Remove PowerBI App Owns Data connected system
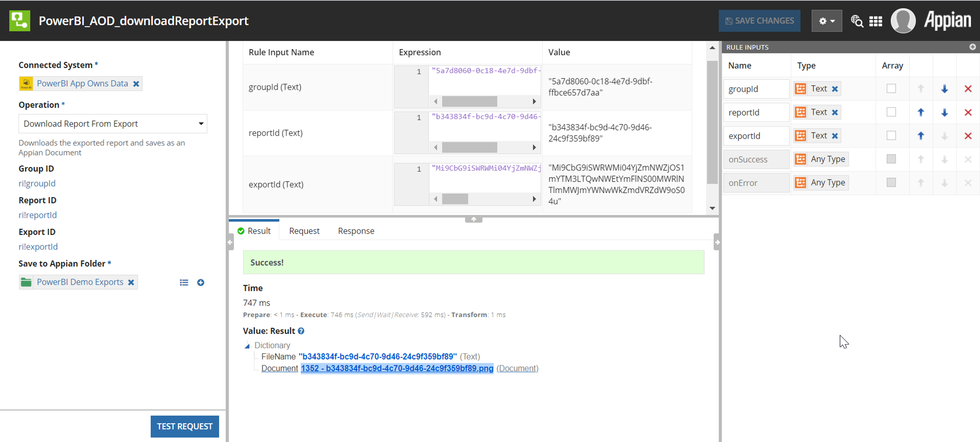 [x=136, y=84]
